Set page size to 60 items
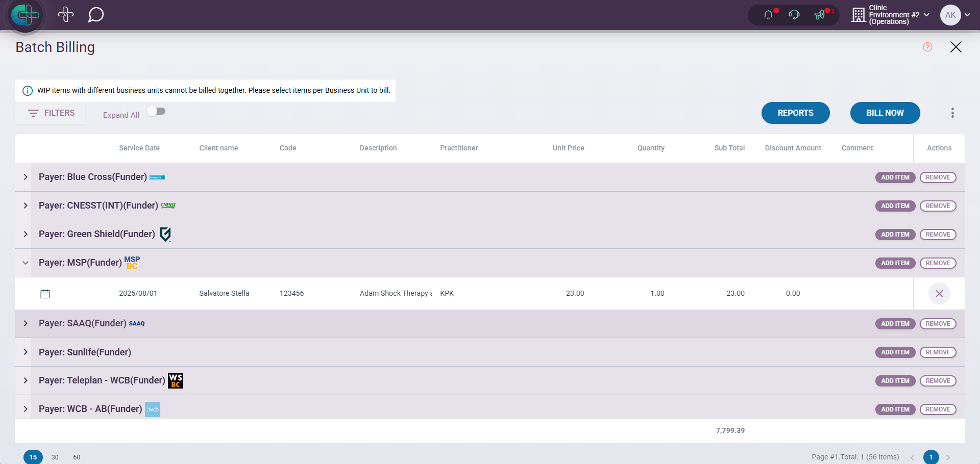Screen dimensions: 980x464 [x=77, y=457]
